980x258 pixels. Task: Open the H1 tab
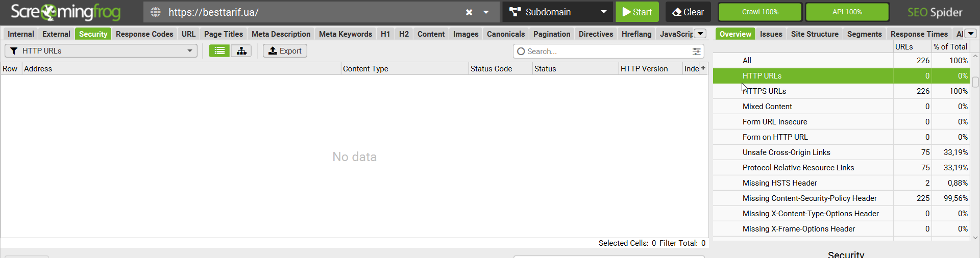(385, 34)
